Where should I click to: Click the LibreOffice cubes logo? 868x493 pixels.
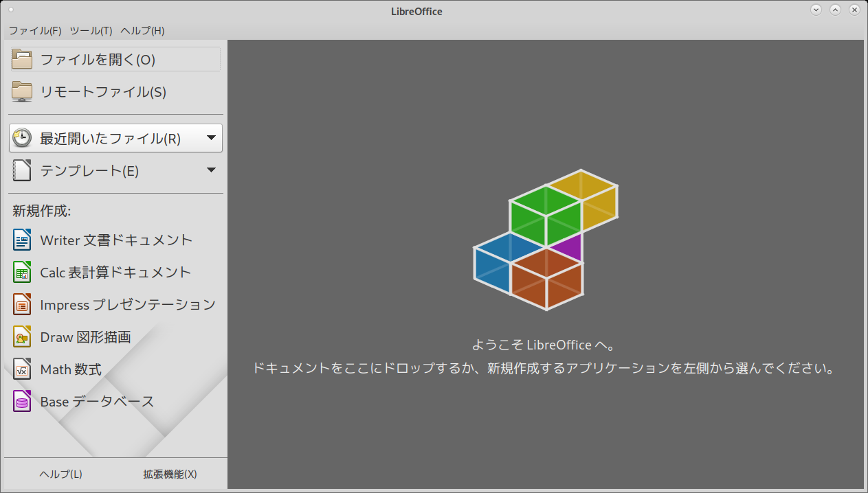pos(546,239)
